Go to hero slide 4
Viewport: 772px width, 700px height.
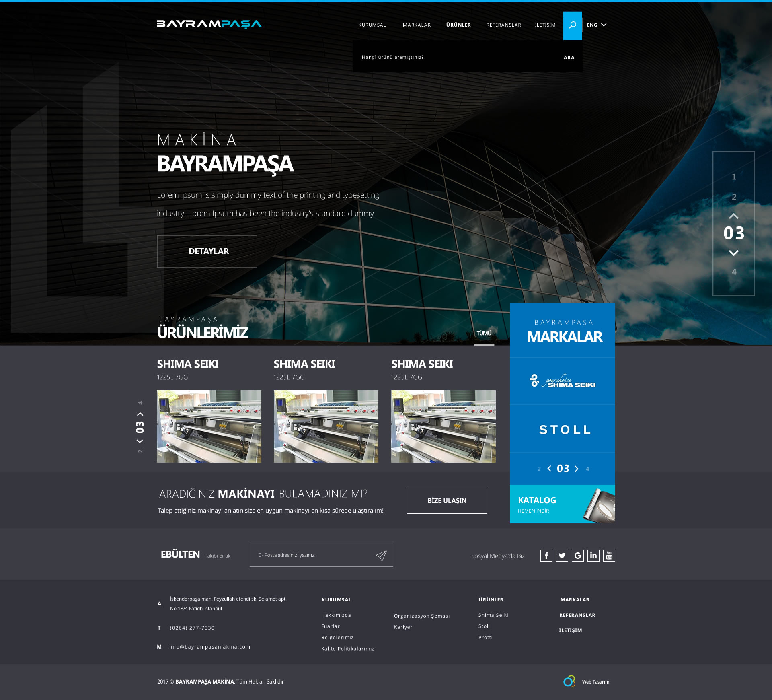point(734,272)
